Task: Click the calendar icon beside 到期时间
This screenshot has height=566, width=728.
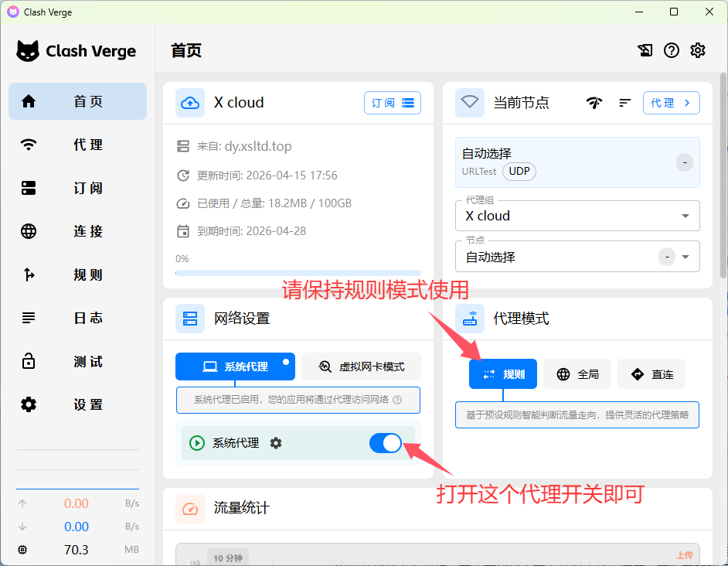Action: point(183,231)
